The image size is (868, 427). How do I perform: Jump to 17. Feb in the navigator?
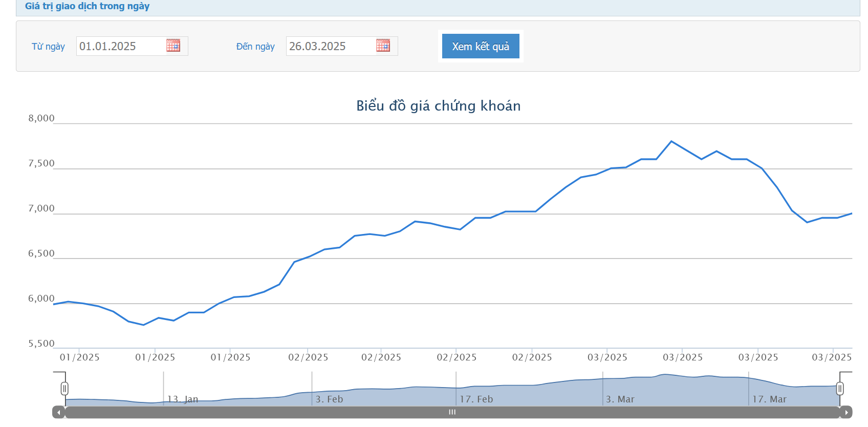click(476, 399)
